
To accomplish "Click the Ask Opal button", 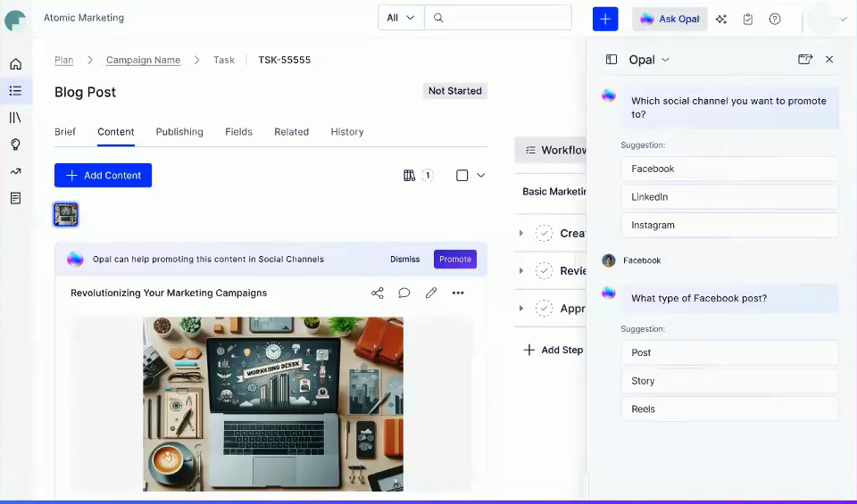I will click(x=670, y=19).
